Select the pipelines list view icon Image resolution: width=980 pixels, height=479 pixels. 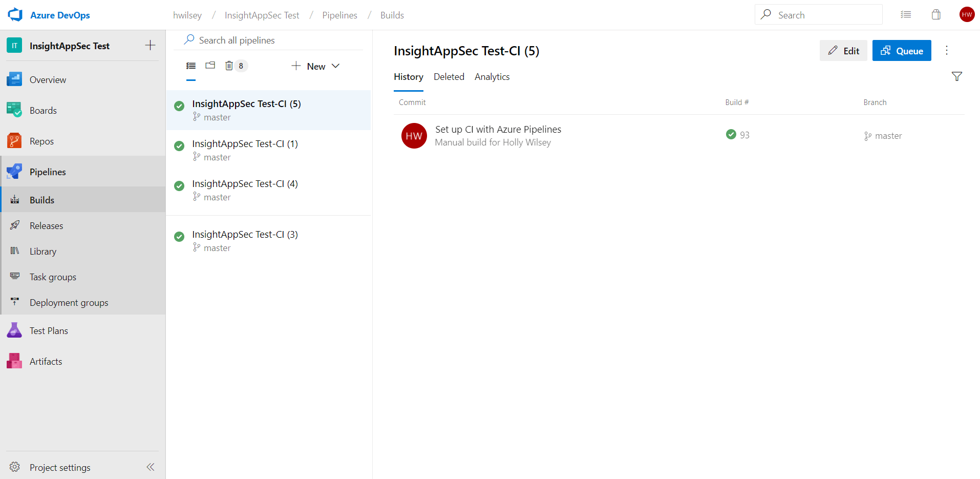(191, 66)
